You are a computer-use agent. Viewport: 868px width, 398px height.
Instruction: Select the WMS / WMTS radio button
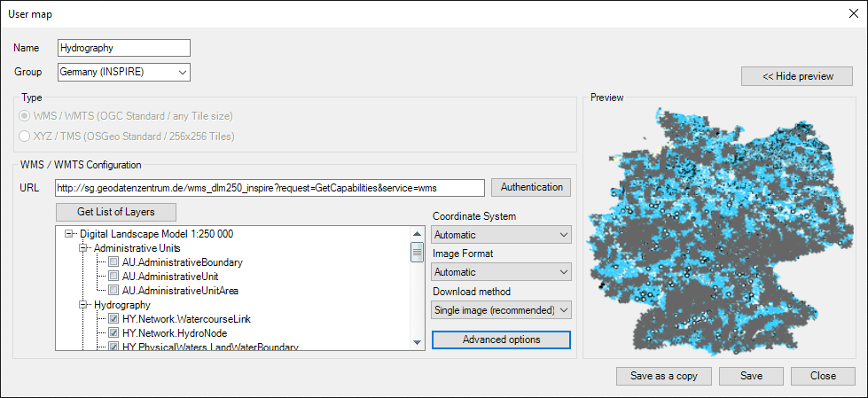click(x=25, y=117)
